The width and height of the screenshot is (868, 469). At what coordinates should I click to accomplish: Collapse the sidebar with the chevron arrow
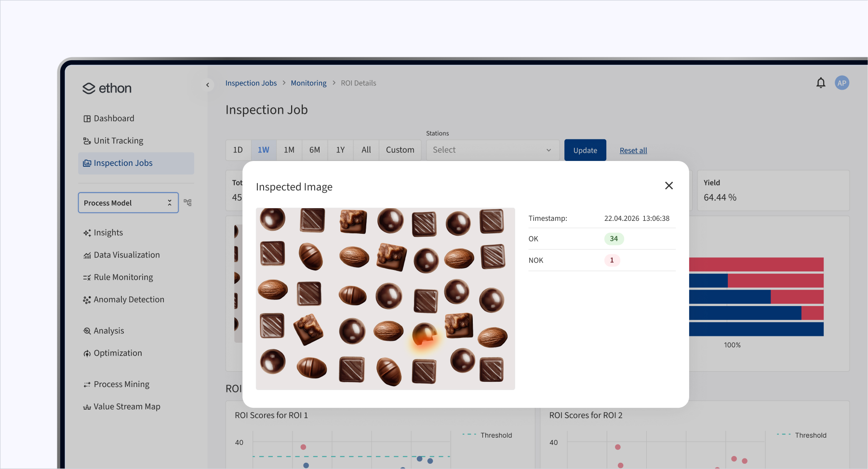(x=207, y=84)
